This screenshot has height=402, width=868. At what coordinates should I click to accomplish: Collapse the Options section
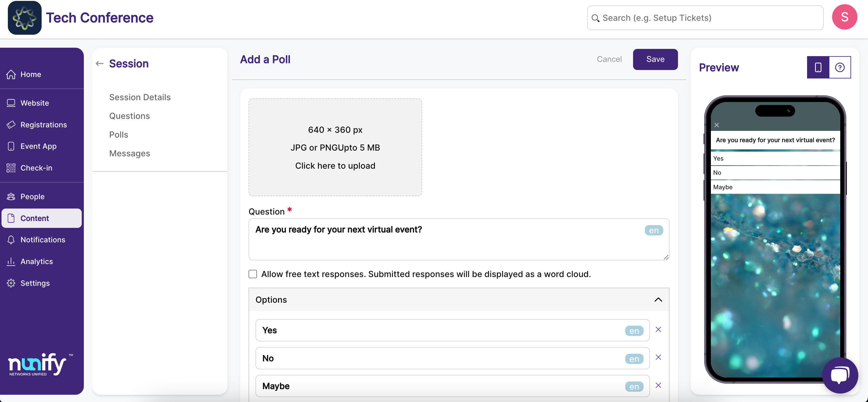tap(658, 299)
